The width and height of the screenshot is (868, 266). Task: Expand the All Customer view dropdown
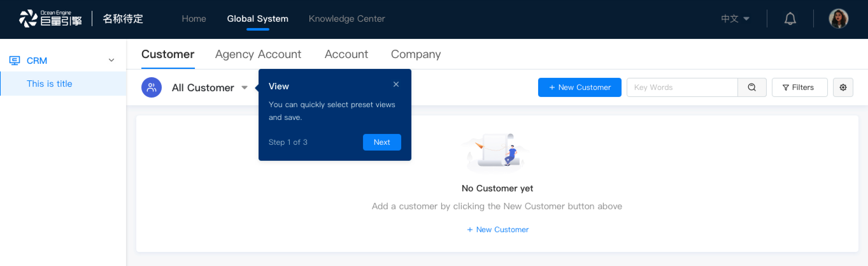pos(245,88)
